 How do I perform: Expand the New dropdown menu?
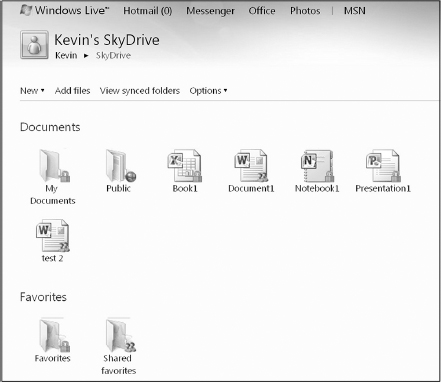point(32,91)
